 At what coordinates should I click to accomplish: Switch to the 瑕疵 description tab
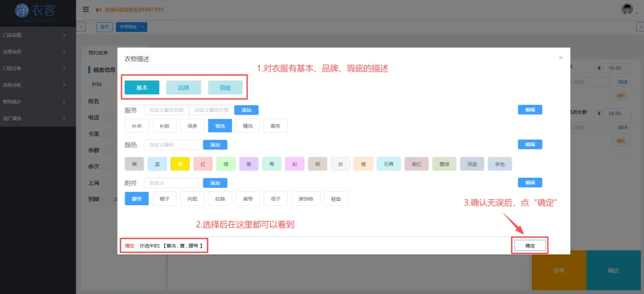(225, 88)
